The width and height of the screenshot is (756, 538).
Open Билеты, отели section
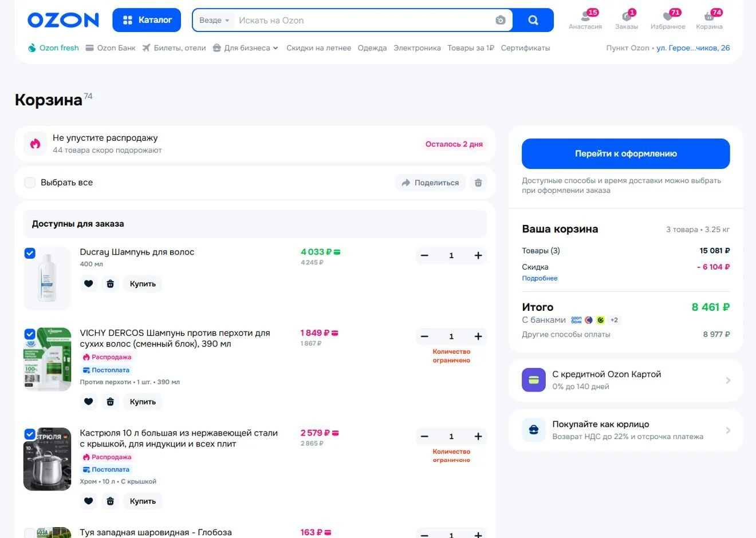tap(174, 48)
